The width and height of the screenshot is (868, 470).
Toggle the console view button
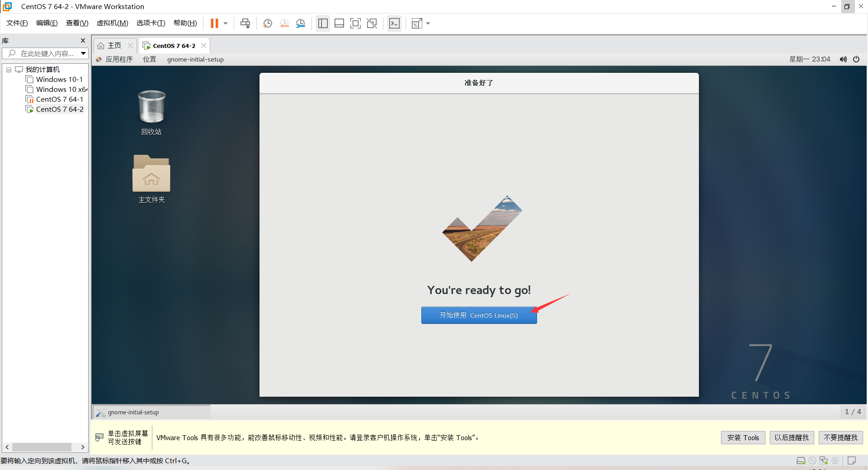point(394,24)
